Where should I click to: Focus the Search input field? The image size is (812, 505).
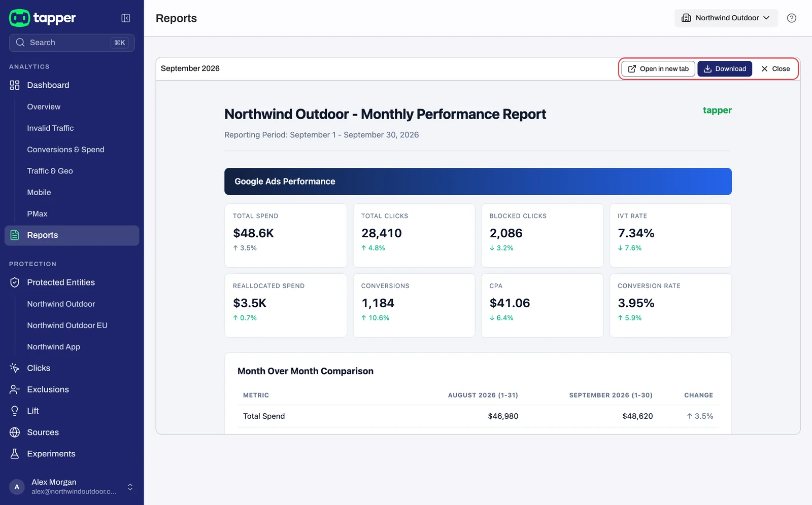[72, 43]
